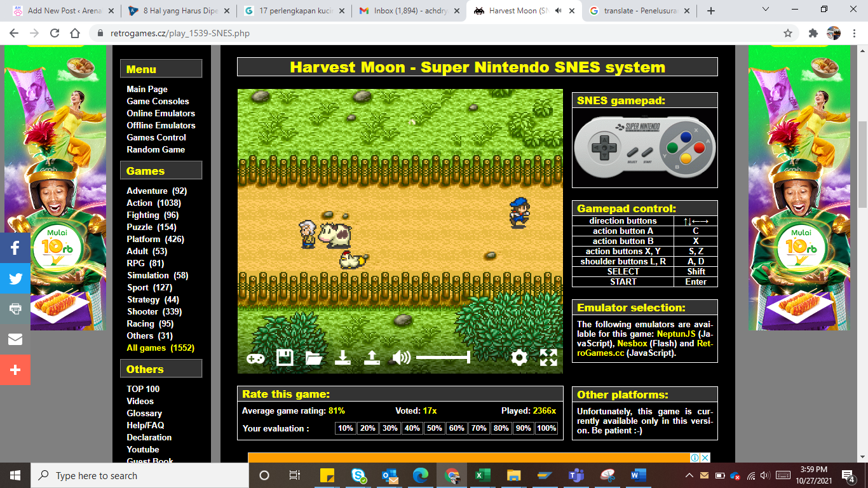Click the upload icon in emulator toolbar

[372, 358]
